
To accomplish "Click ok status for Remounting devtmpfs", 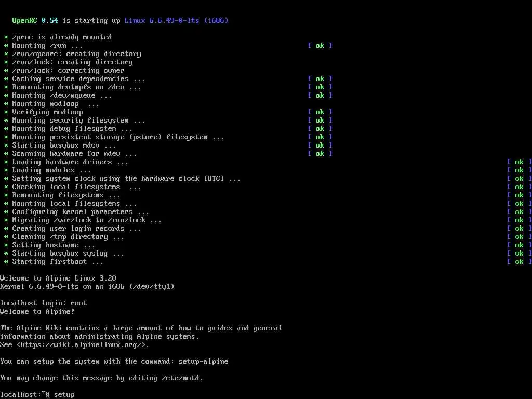I will [x=320, y=87].
